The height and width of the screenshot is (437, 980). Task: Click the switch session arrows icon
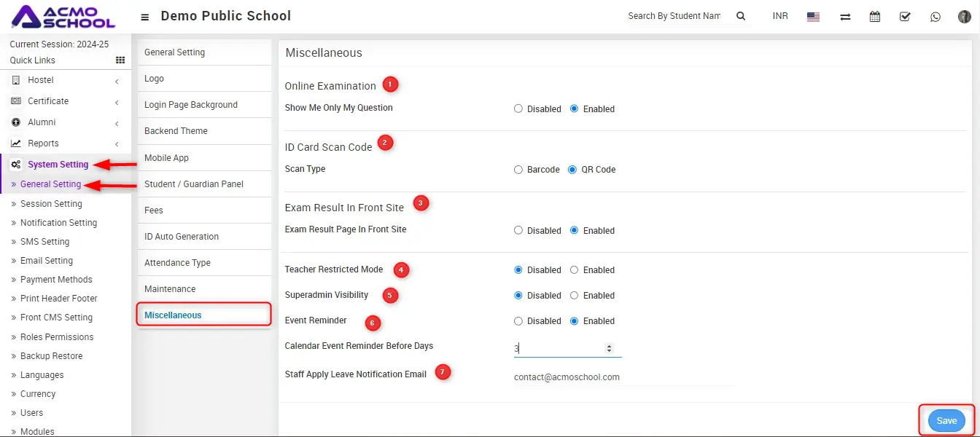(845, 17)
